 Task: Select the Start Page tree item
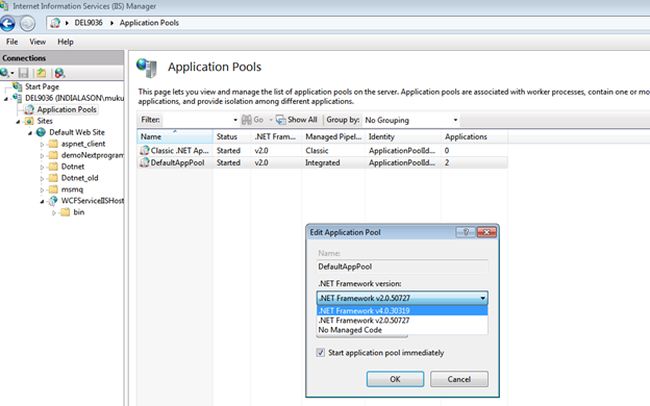click(x=42, y=87)
